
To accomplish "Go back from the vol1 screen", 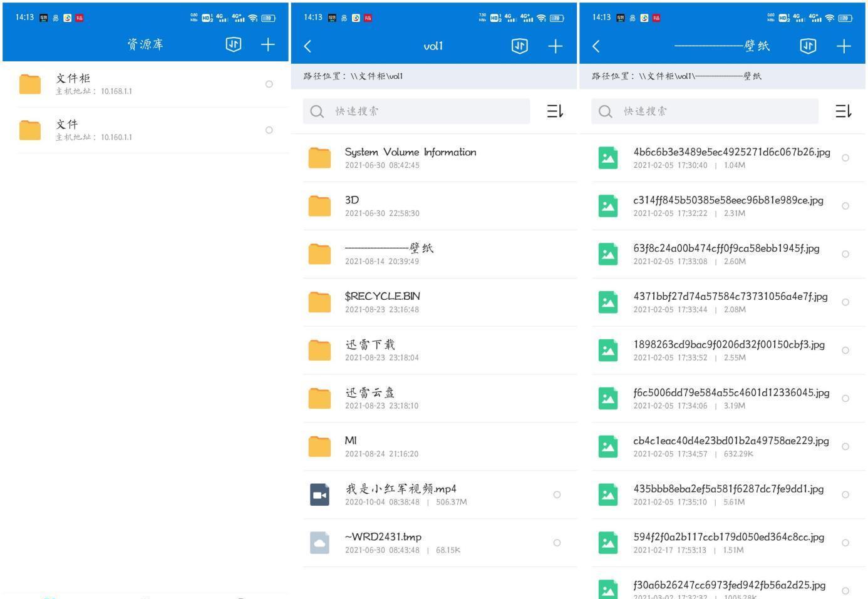I will [307, 46].
